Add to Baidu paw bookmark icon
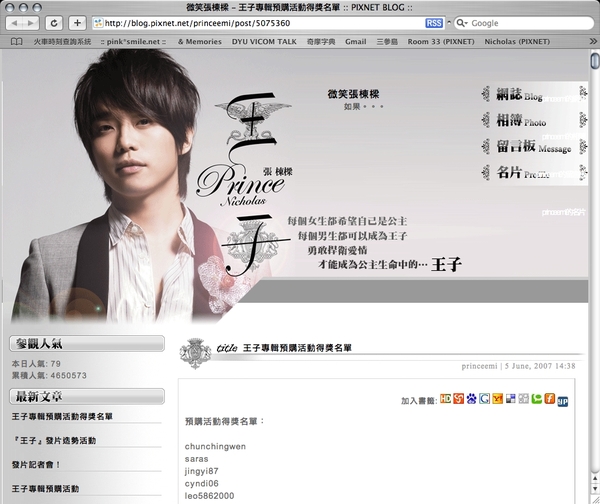 pos(471,399)
